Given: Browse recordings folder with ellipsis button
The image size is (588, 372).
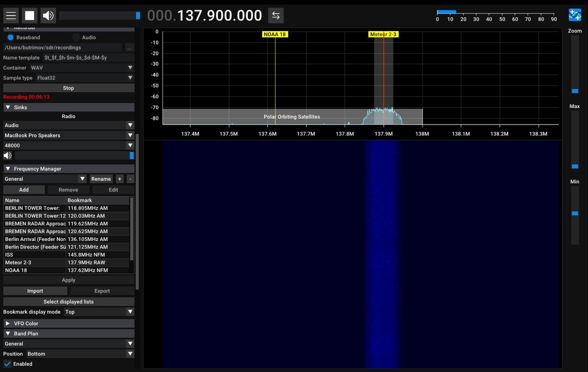Looking at the screenshot, I should (129, 47).
